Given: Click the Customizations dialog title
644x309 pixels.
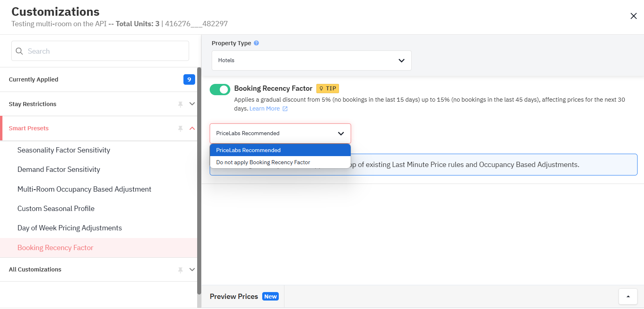Looking at the screenshot, I should tap(55, 12).
